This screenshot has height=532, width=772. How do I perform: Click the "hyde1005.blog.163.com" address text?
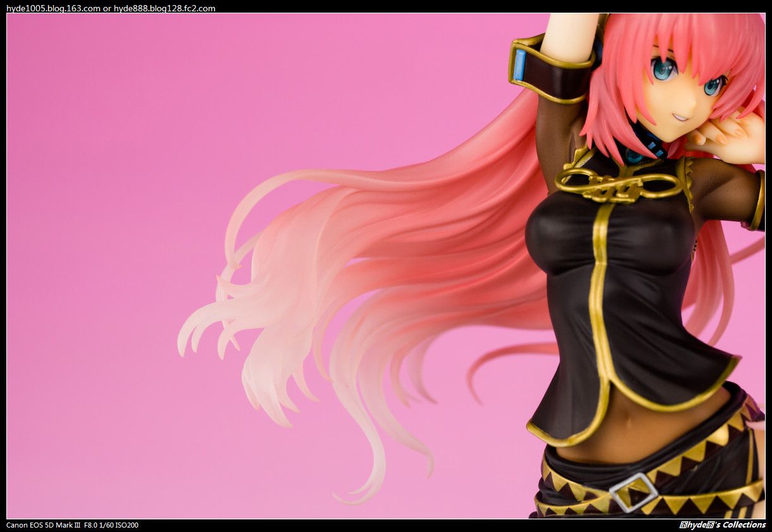tap(53, 8)
